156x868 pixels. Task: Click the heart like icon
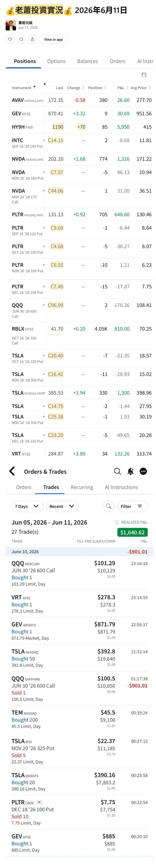coord(10,39)
